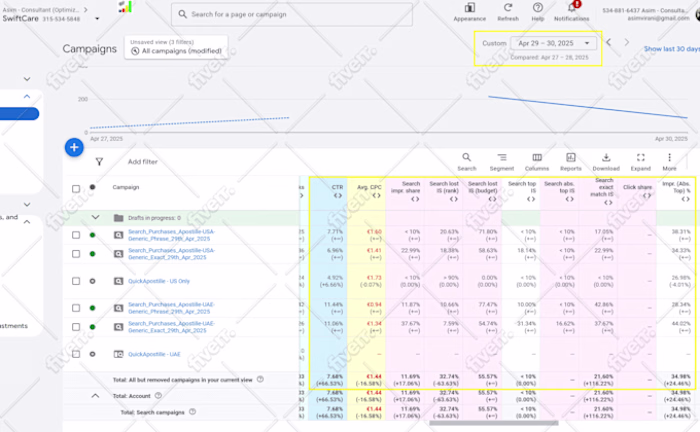This screenshot has height=432, width=700.
Task: Go to next date range arrow
Action: coord(627,42)
